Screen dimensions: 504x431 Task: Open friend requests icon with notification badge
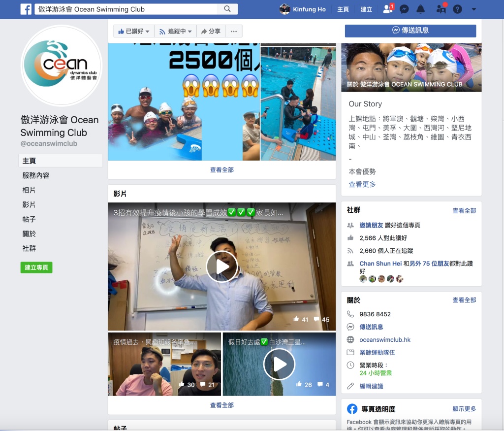(387, 9)
